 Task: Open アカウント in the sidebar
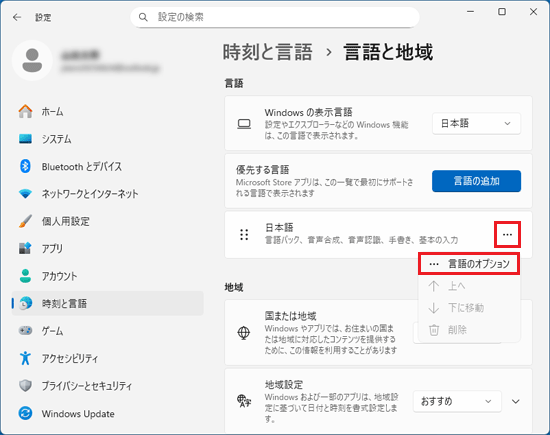tap(108, 276)
